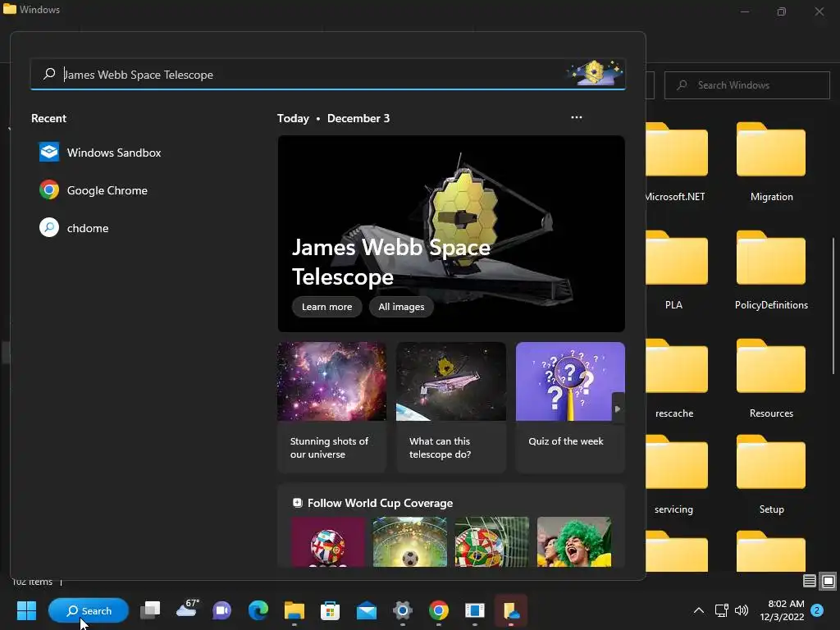The width and height of the screenshot is (840, 630).
Task: Select the PolicyDefinitions folder
Action: coord(771,271)
